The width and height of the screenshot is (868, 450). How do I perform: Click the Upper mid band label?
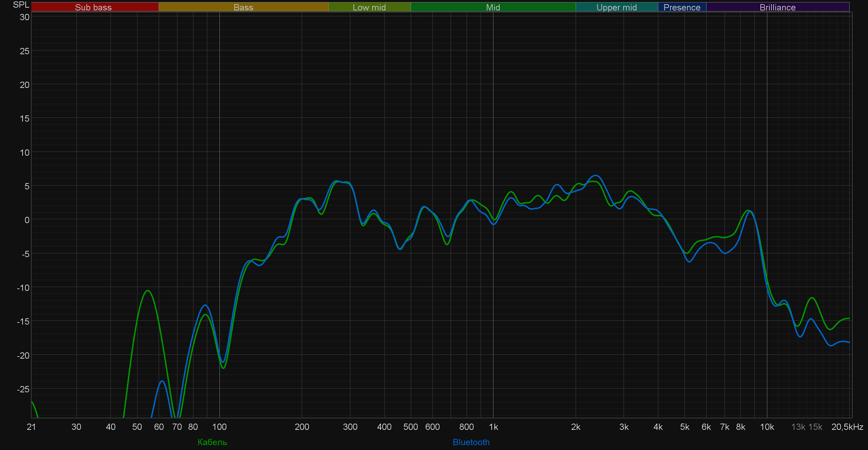click(617, 7)
